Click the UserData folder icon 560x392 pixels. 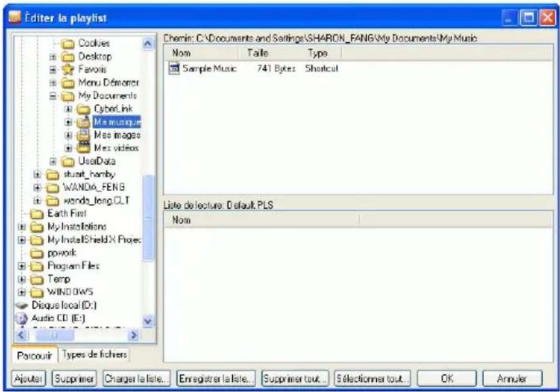click(68, 161)
